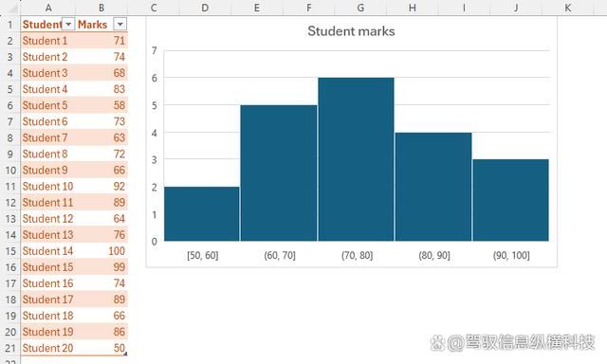Click the Student marks chart title
Screen dimensions: 607x364
(351, 31)
